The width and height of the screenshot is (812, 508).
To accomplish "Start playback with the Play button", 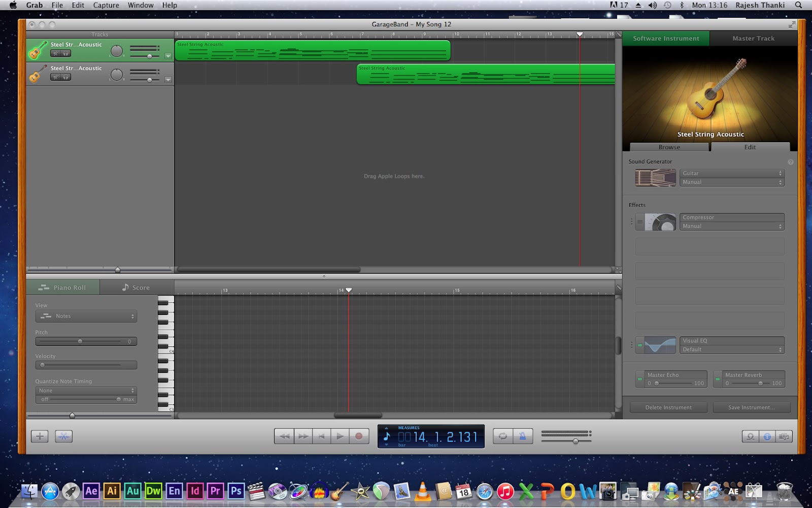I will tap(340, 436).
